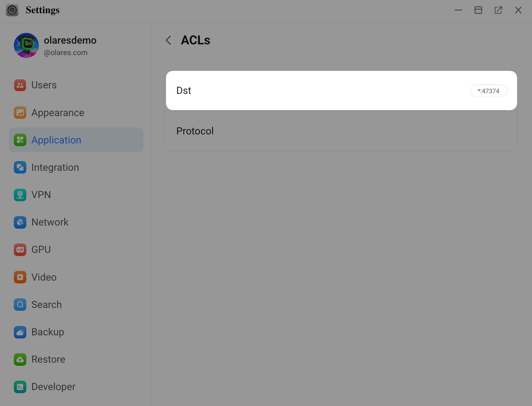Click the *:47374 destination chip
532x406 pixels.
pos(488,91)
